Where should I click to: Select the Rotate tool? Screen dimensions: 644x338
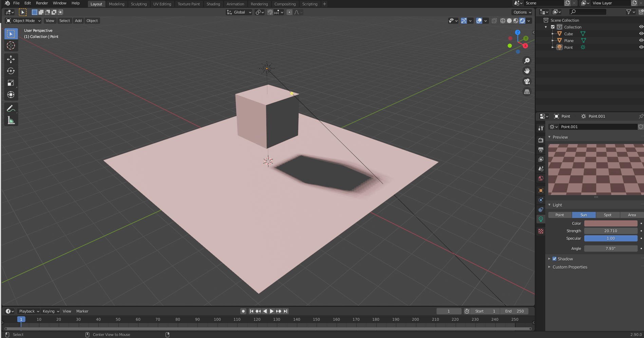tap(11, 71)
